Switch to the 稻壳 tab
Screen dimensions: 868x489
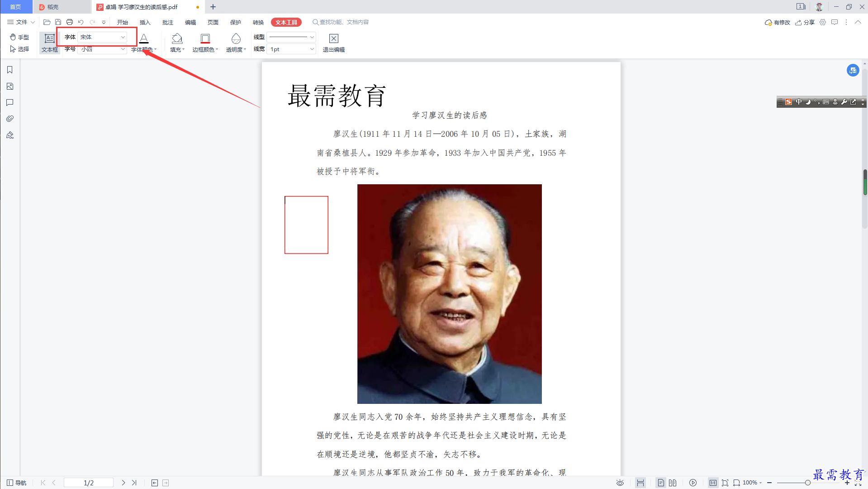coord(62,7)
